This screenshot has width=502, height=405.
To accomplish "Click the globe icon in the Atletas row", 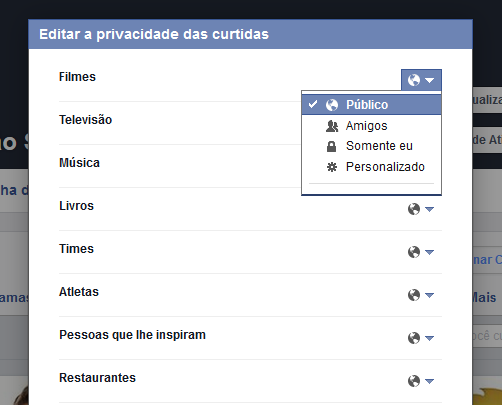I will (x=414, y=295).
